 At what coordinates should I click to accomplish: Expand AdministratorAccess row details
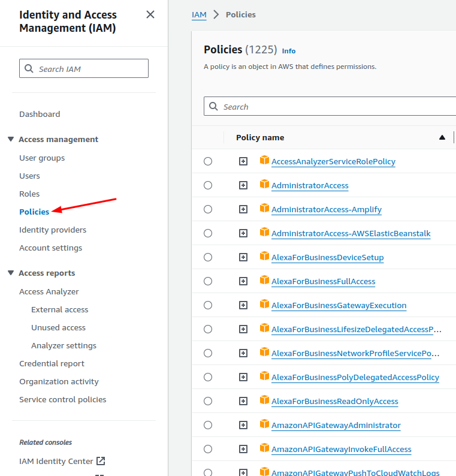coord(243,185)
